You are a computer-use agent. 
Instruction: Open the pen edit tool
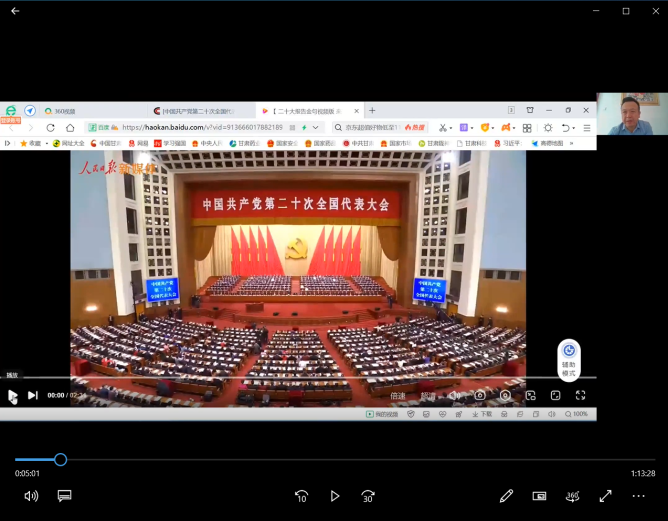coord(506,496)
